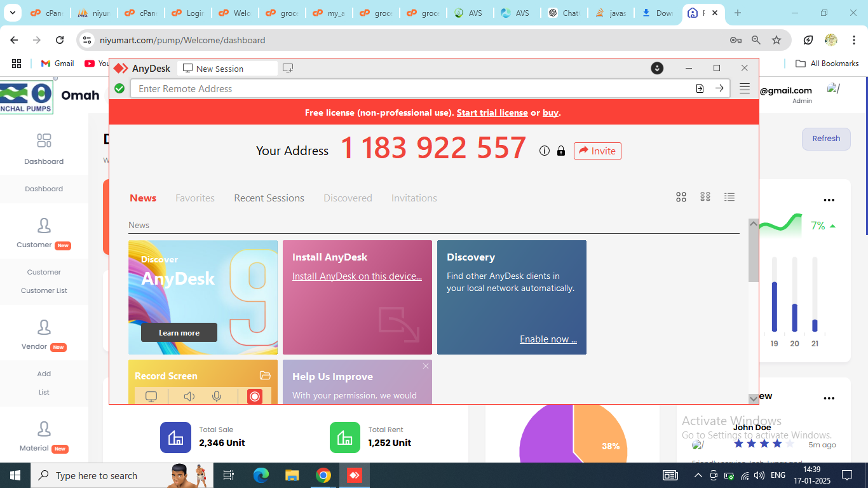Open the Recent Sessions tab

[x=269, y=198]
